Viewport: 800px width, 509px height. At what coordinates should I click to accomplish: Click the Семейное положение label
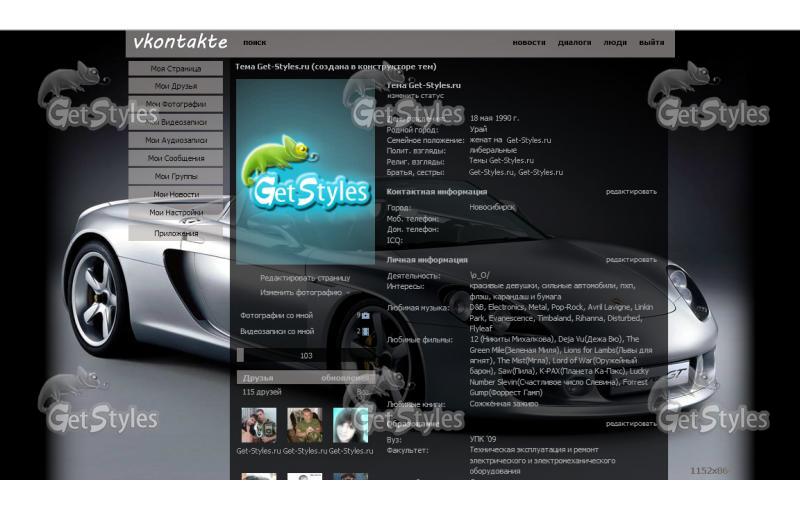[425, 140]
